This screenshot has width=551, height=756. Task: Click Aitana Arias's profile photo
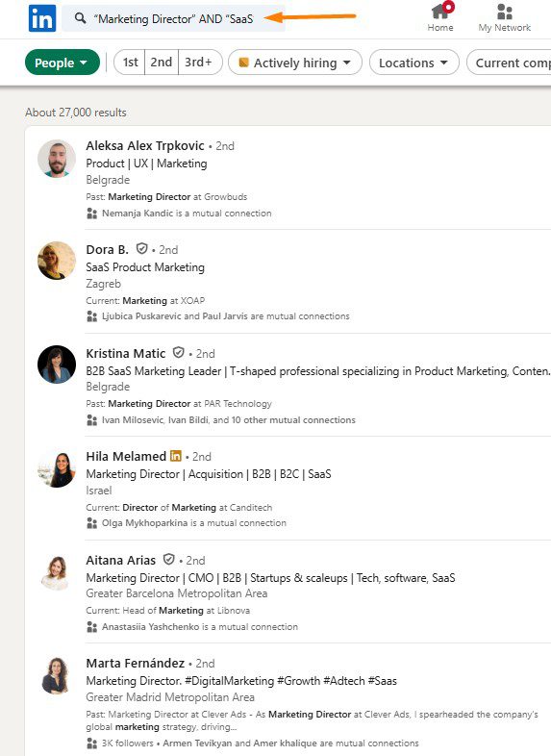(57, 572)
